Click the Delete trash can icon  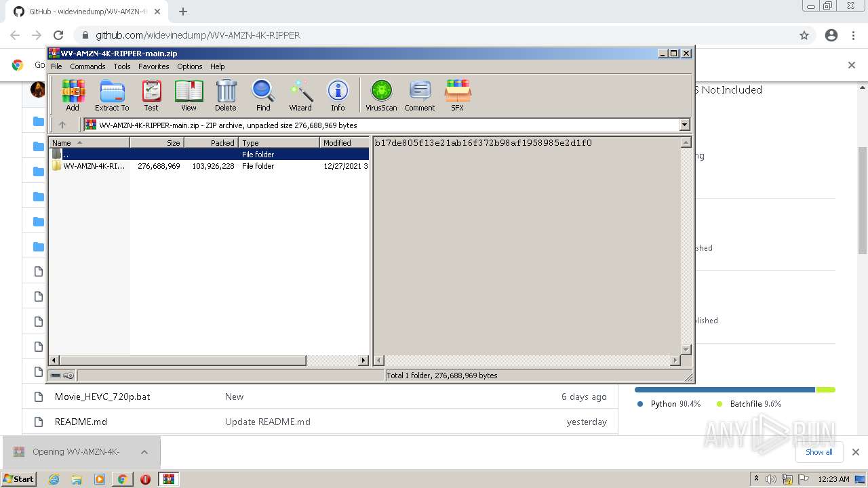point(226,95)
